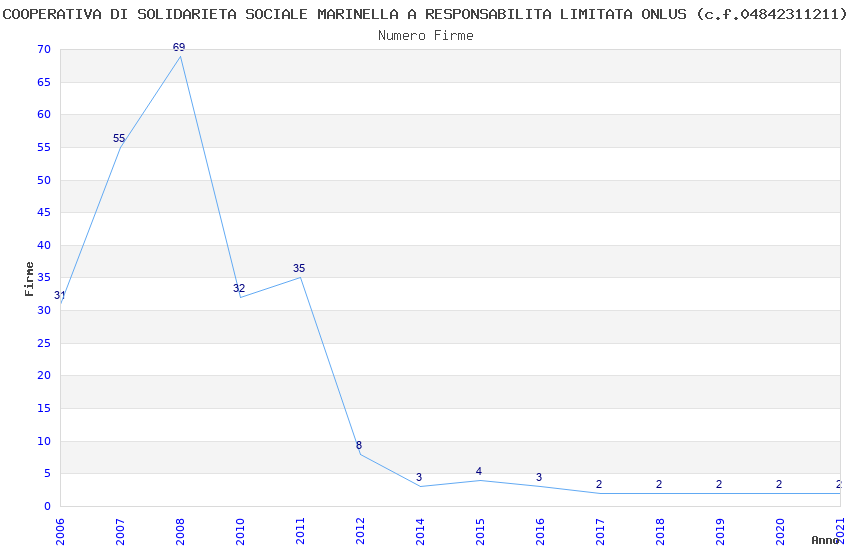Viewport: 850px width, 550px height.
Task: Click the value 2 above year 2020
Action: 779,484
